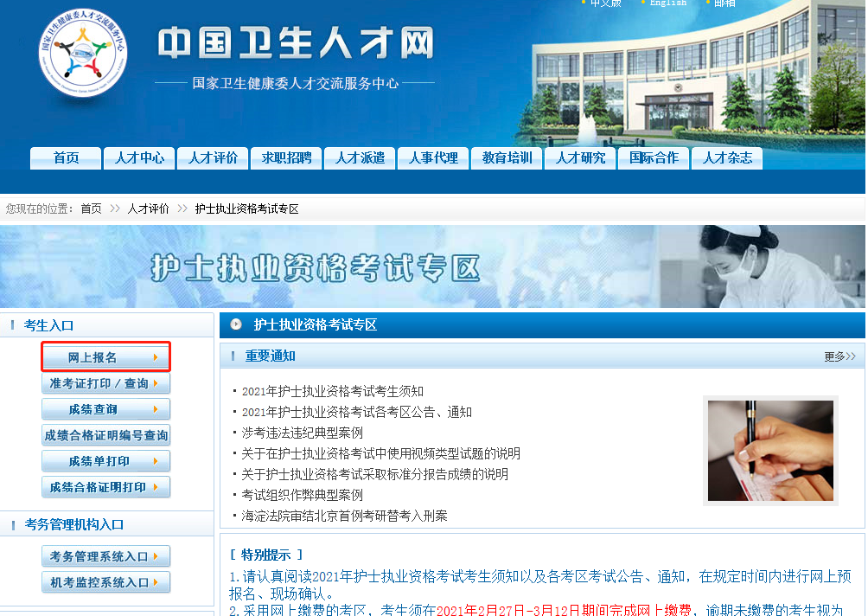Open 准考证打印/查询 button
Image resolution: width=868 pixels, height=616 pixels.
(105, 383)
